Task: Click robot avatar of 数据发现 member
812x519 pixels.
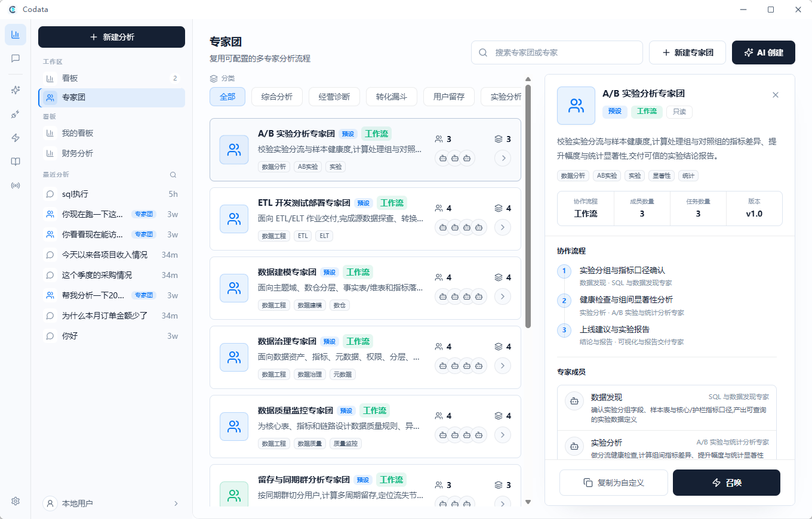Action: pyautogui.click(x=574, y=401)
